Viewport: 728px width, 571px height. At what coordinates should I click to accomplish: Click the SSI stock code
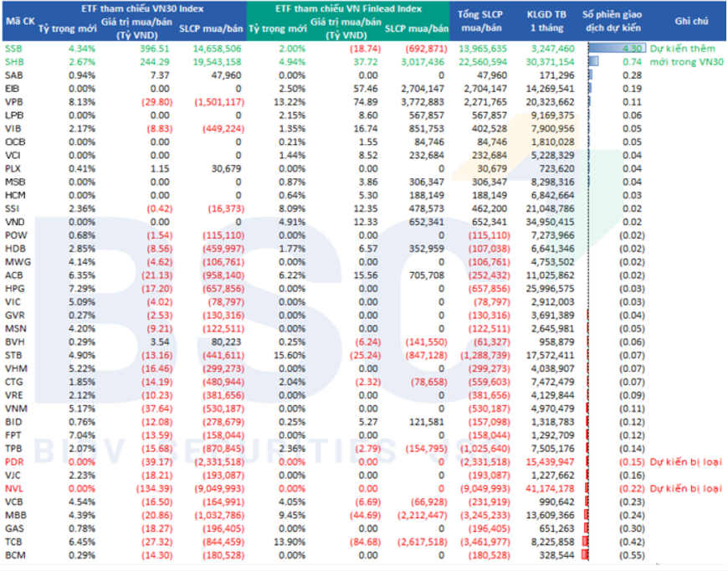12,208
